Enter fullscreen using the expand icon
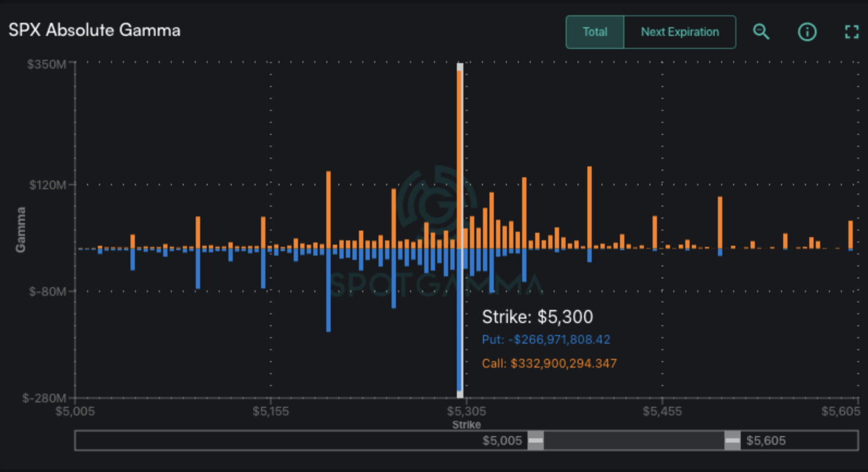The width and height of the screenshot is (868, 472). point(851,32)
